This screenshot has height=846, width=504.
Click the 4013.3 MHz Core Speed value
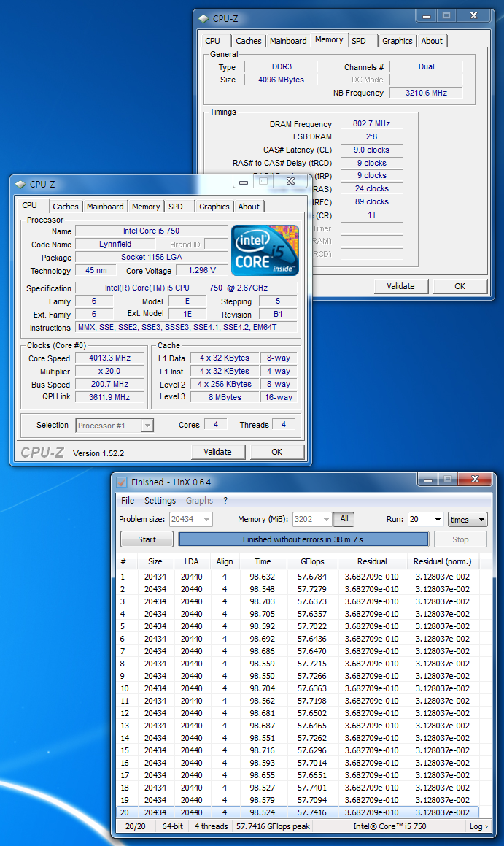(x=110, y=358)
